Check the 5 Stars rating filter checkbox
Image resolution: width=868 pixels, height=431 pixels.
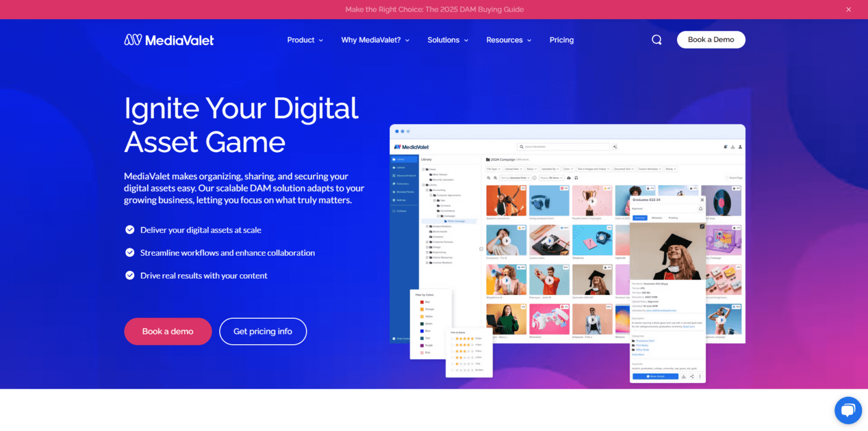click(x=453, y=338)
